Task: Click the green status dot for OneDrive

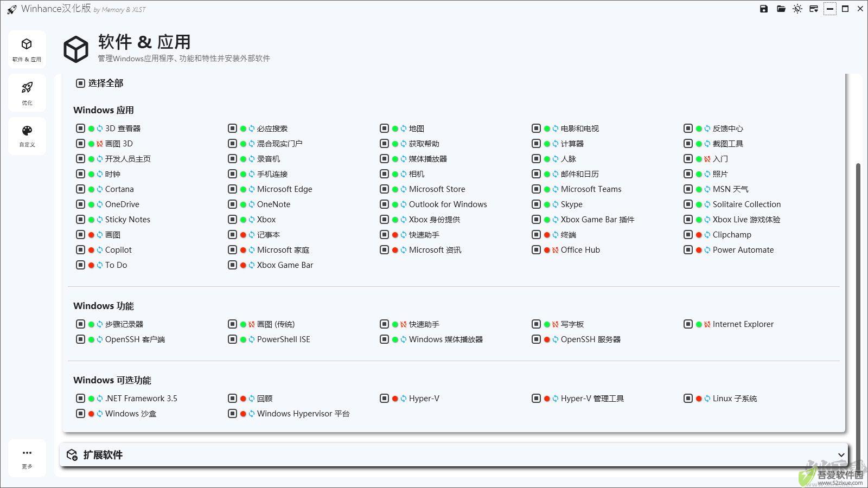Action: pos(91,204)
